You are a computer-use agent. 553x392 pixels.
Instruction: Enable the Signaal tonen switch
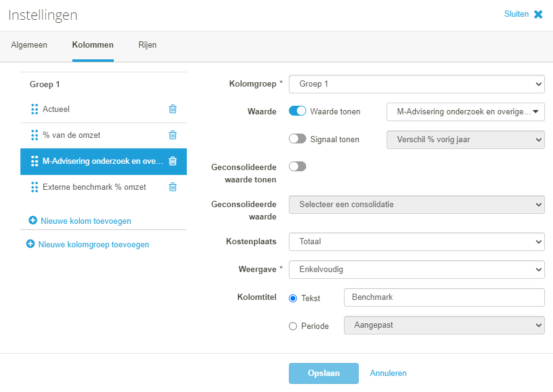[x=298, y=138]
